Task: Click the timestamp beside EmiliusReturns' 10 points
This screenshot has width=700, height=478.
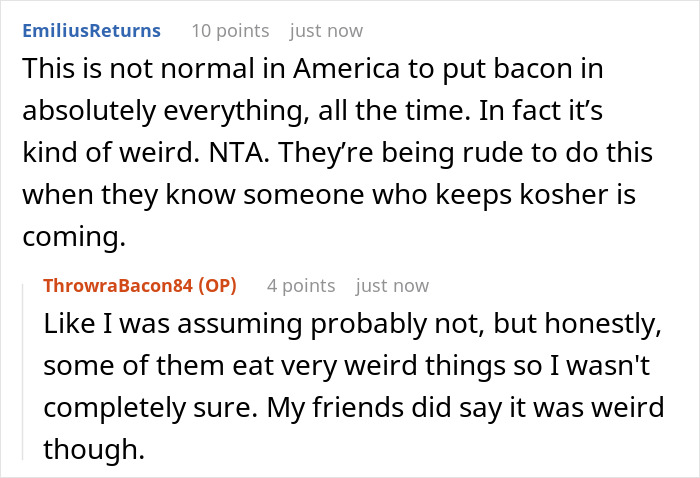Action: coord(326,30)
